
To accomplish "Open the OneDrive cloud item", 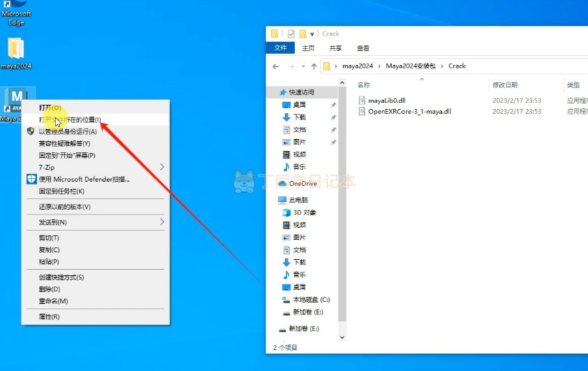I will pos(298,184).
